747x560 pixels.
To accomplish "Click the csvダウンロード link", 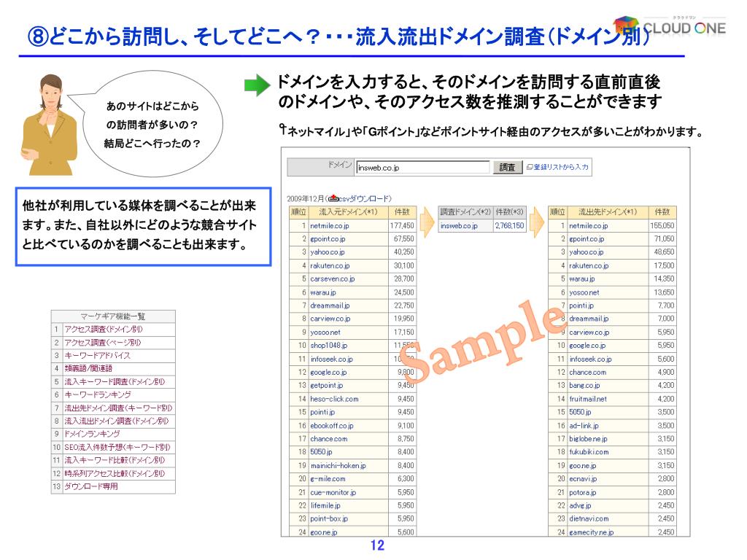I will [x=365, y=198].
